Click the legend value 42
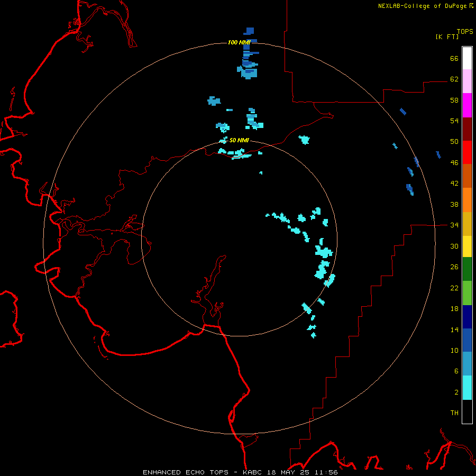The image size is (476, 476). 454,184
